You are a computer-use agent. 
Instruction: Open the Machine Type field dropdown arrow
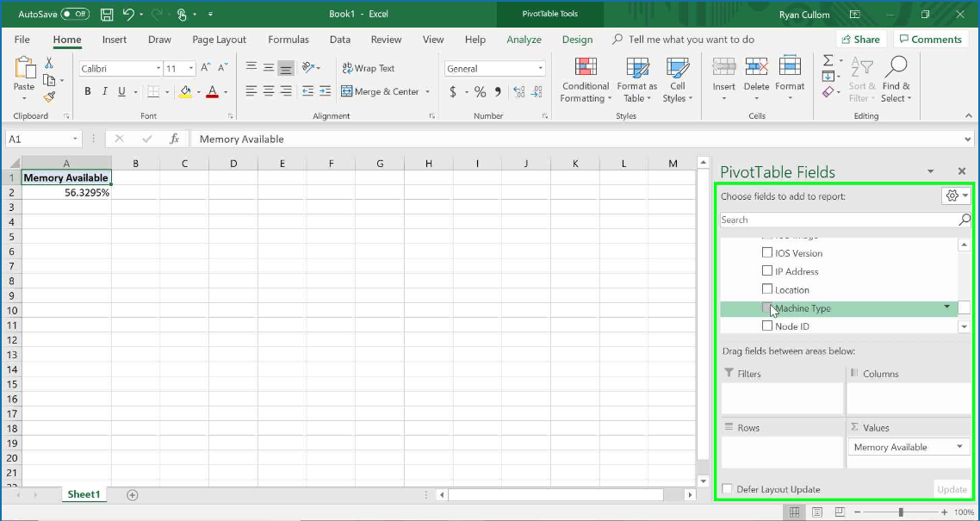947,307
